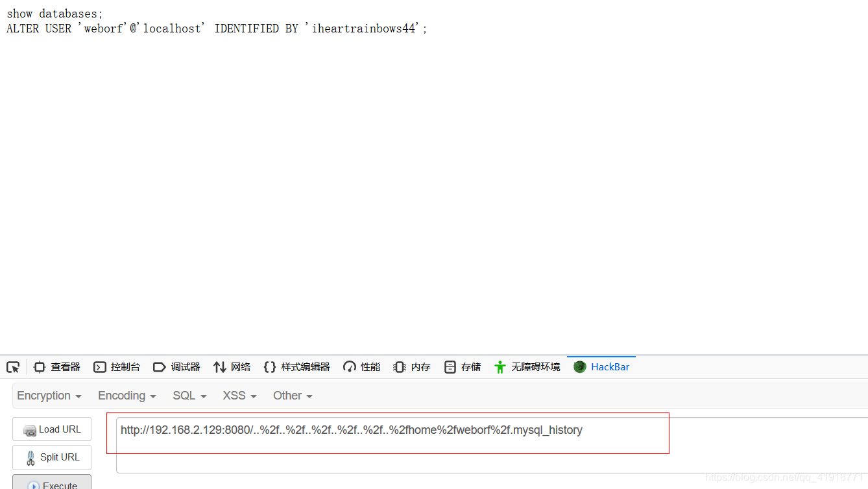Screen dimensions: 868x489
Task: Expand the Other dropdown menu
Action: click(x=293, y=396)
